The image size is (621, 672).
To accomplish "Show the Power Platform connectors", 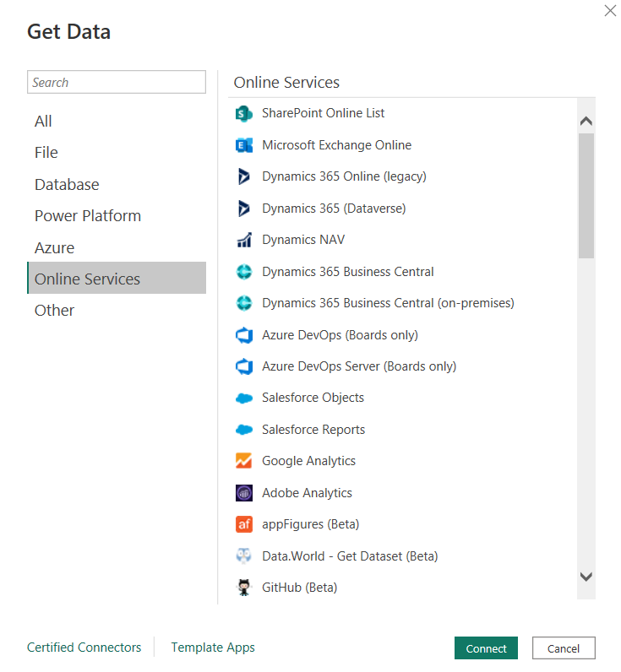I will point(88,216).
